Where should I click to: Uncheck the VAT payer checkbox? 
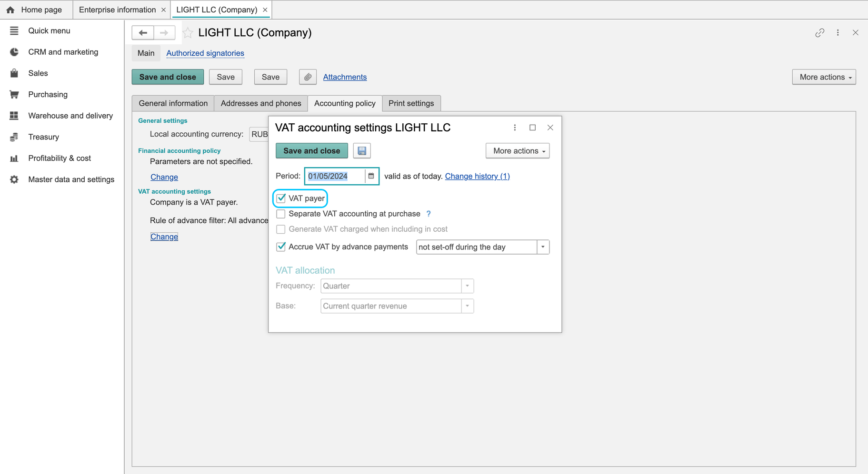coord(281,198)
